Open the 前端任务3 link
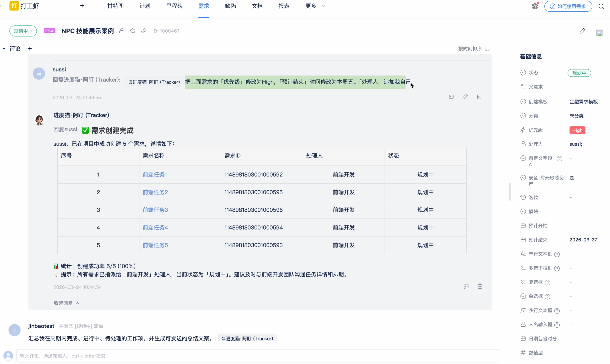 tap(155, 210)
